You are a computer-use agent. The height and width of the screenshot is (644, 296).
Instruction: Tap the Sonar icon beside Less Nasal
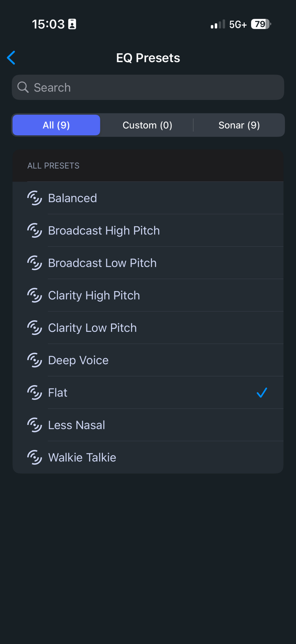click(34, 425)
